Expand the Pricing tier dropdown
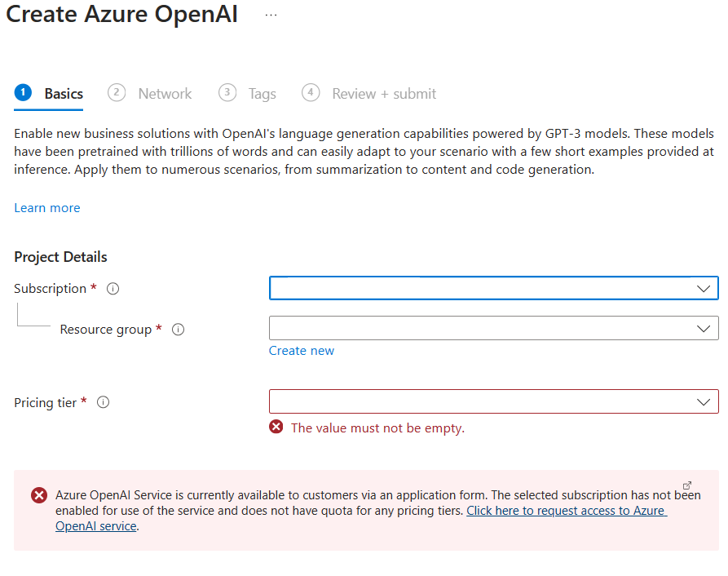The width and height of the screenshot is (728, 576). point(494,401)
